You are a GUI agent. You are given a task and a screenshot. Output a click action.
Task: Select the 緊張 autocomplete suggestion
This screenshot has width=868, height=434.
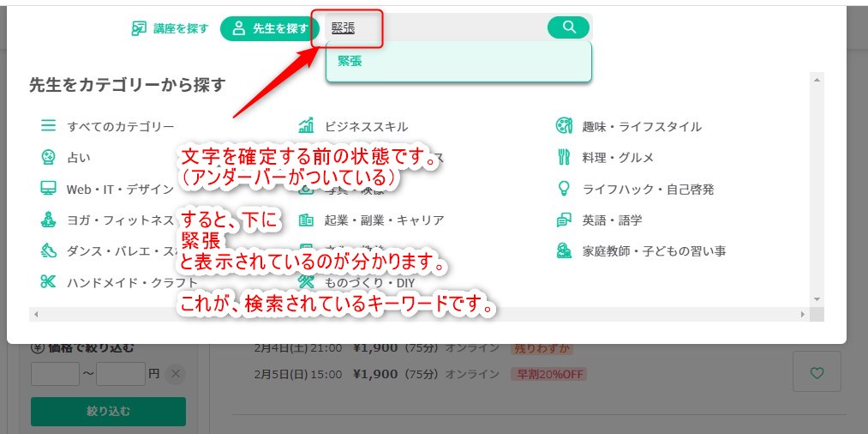(x=458, y=62)
